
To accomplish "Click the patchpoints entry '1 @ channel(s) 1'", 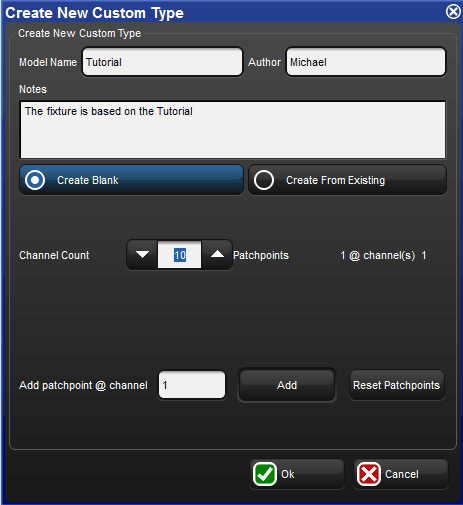I will 383,255.
